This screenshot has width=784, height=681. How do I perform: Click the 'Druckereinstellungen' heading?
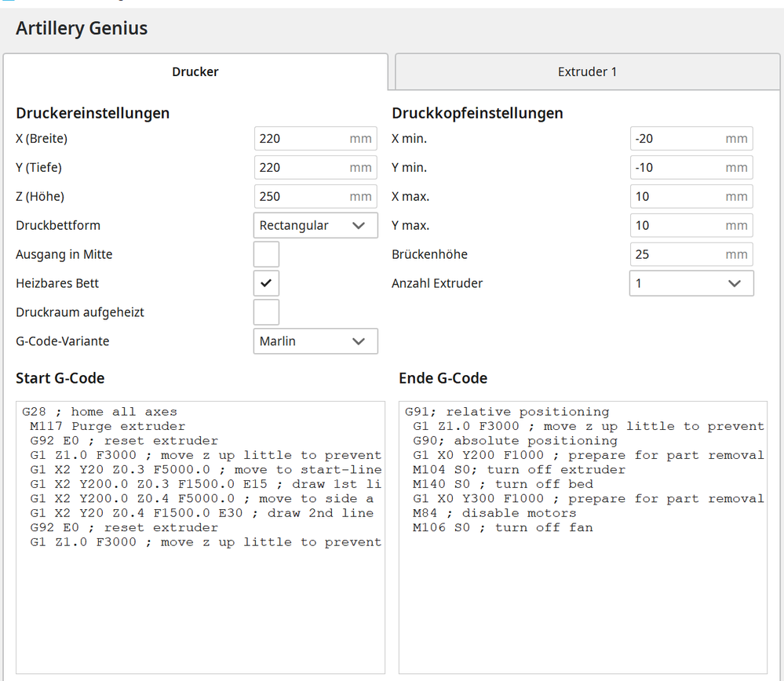(x=93, y=113)
